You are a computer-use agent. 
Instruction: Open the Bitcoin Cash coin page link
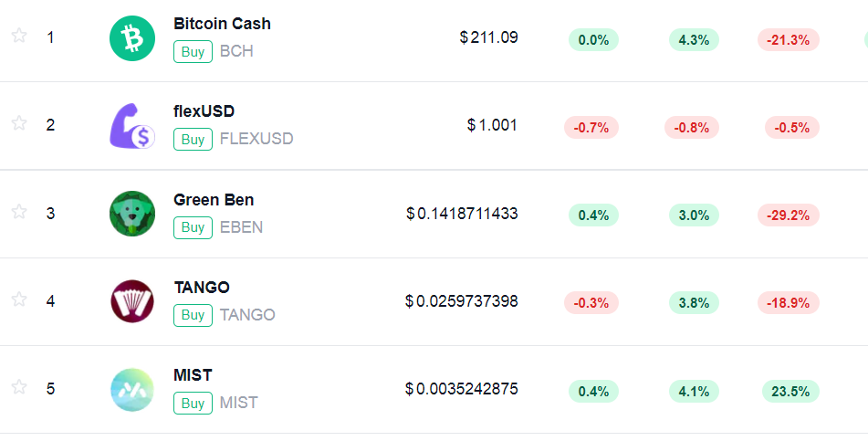(222, 24)
